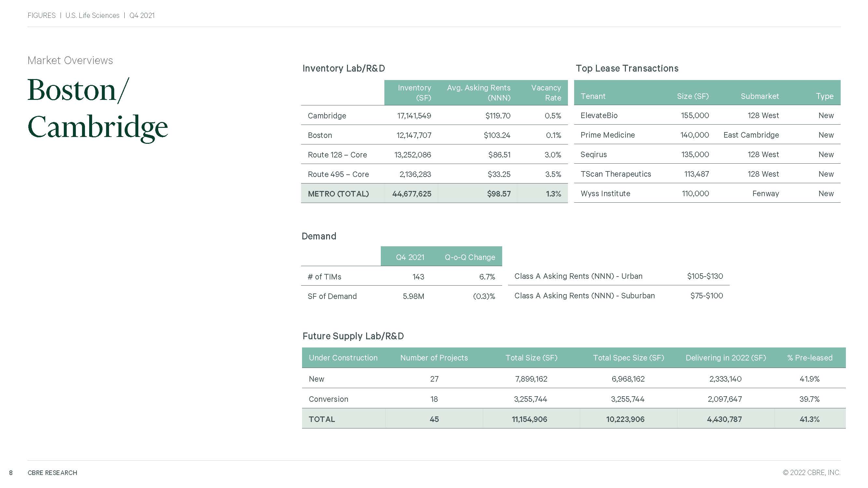This screenshot has width=868, height=488.
Task: Select the % Pre-leased column header
Action: [x=809, y=358]
